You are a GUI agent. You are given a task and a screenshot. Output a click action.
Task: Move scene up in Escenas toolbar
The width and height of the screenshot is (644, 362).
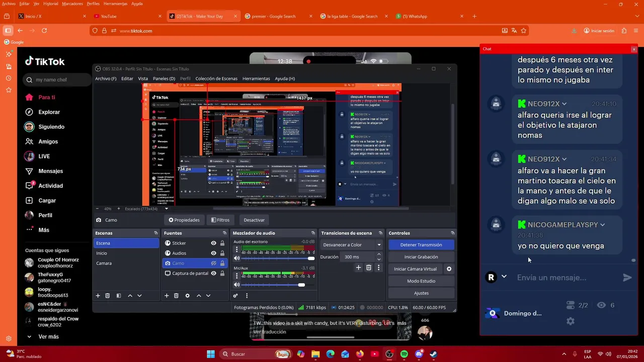(130, 296)
